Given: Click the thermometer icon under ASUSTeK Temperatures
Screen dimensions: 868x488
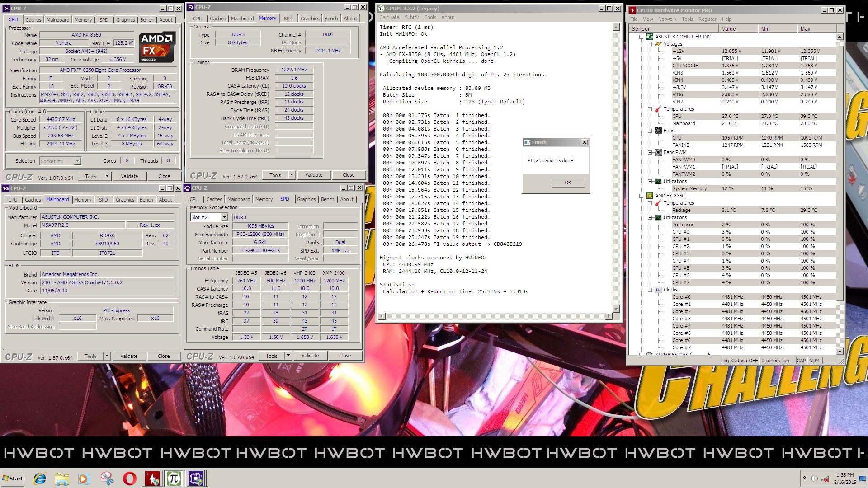Looking at the screenshot, I should [x=658, y=109].
